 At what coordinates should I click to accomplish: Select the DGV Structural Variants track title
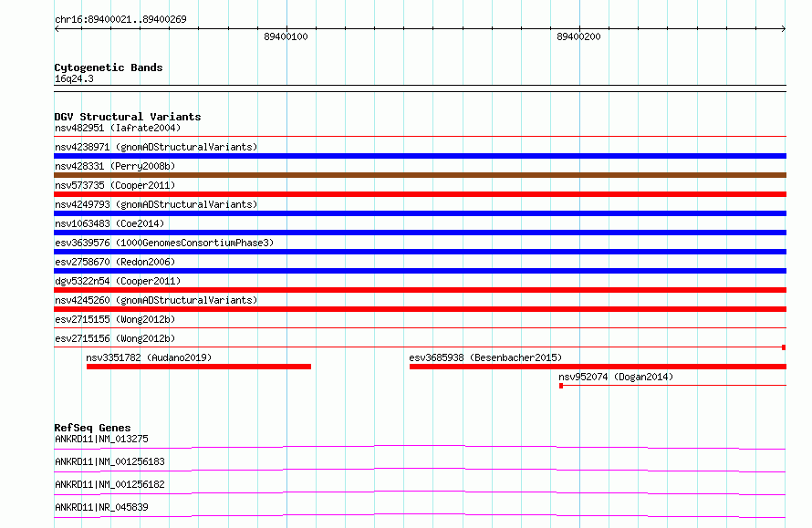[x=128, y=117]
